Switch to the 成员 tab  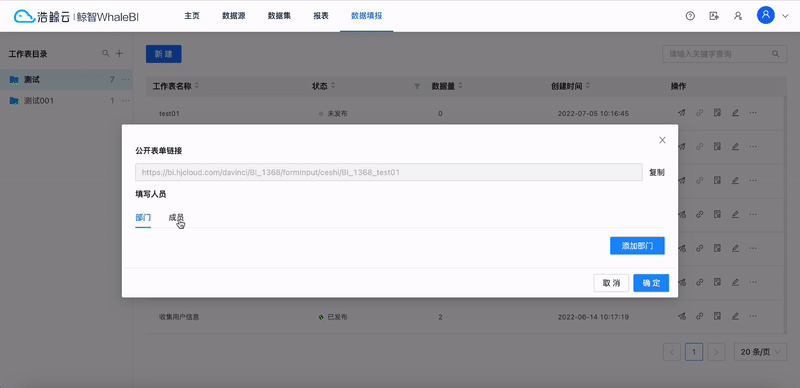176,217
